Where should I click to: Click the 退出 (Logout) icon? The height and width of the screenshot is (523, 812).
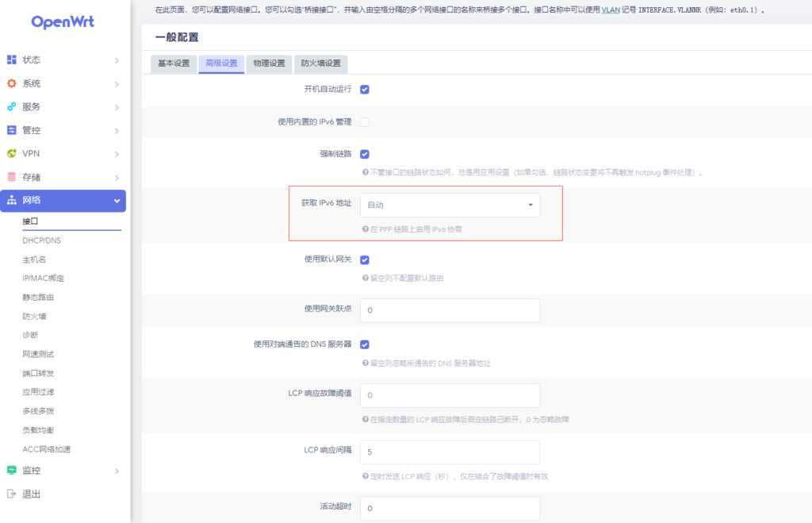tap(11, 494)
